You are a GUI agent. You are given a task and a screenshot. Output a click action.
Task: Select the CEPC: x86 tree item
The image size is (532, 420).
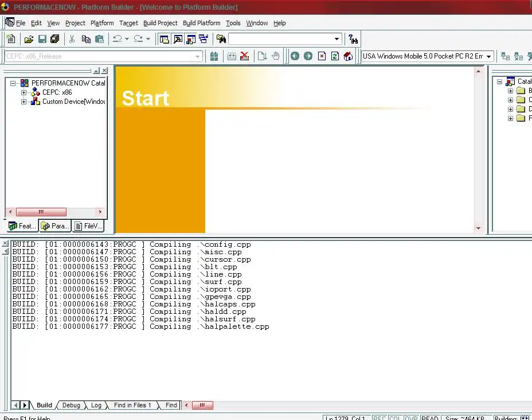57,92
